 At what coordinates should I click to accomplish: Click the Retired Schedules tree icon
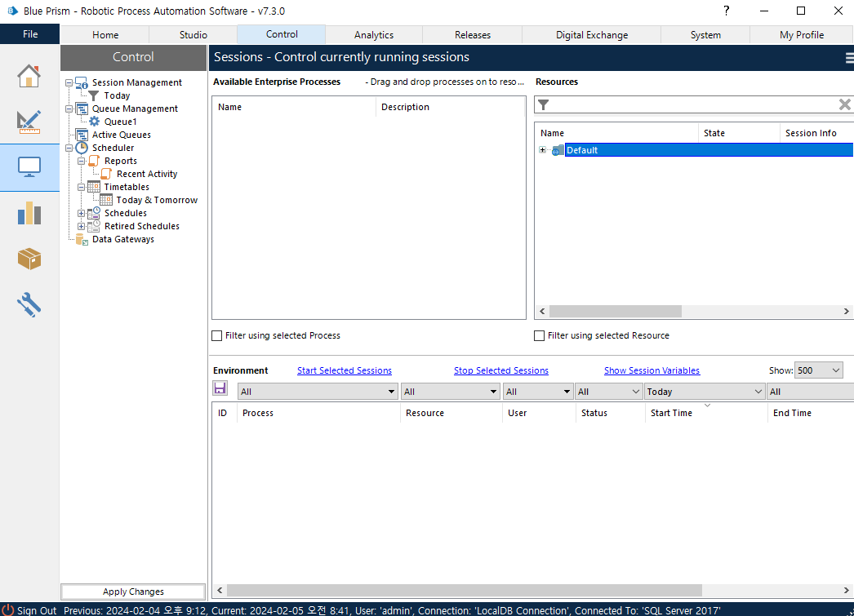tap(94, 226)
